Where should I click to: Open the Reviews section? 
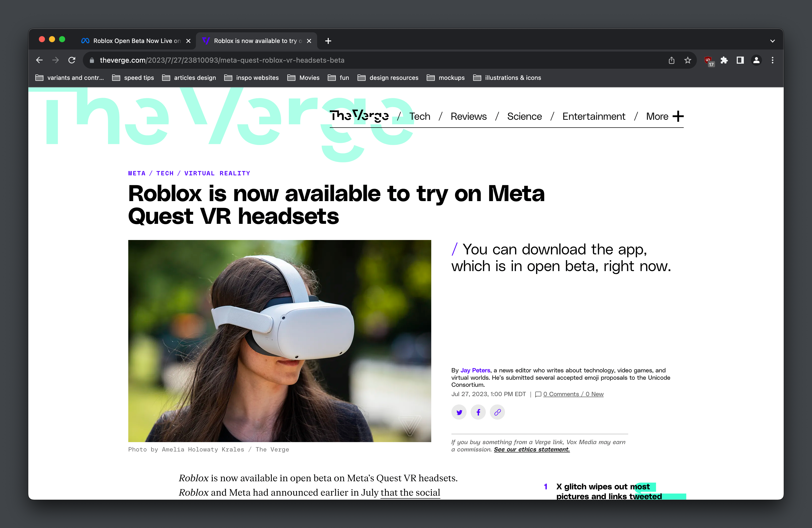468,116
